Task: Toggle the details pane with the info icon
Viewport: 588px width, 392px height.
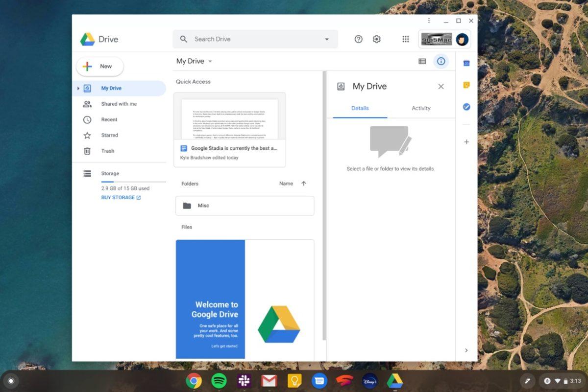Action: pos(441,61)
